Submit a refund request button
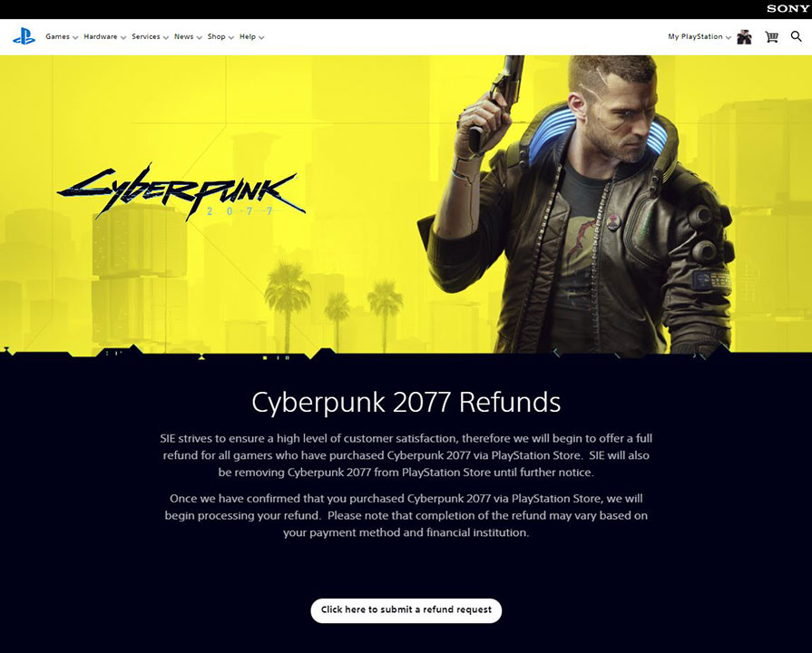 pyautogui.click(x=406, y=610)
